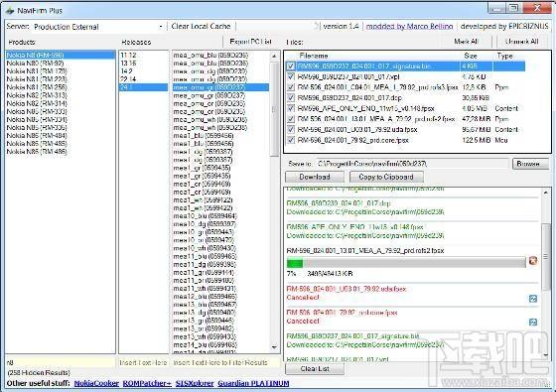Toggle checkbox for RM596_APE_ONLY_ENO file
Screen dimensions: 556x392
[291, 108]
